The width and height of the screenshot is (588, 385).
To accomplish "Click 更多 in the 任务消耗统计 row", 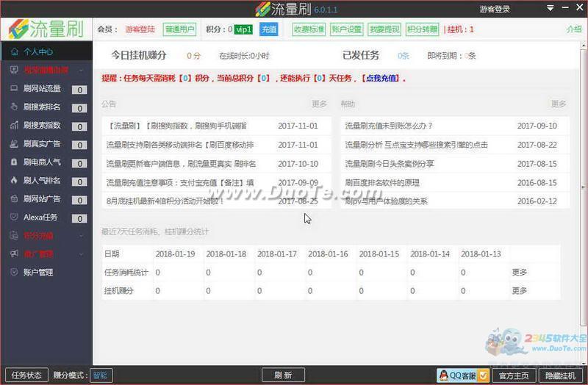I will tap(520, 272).
